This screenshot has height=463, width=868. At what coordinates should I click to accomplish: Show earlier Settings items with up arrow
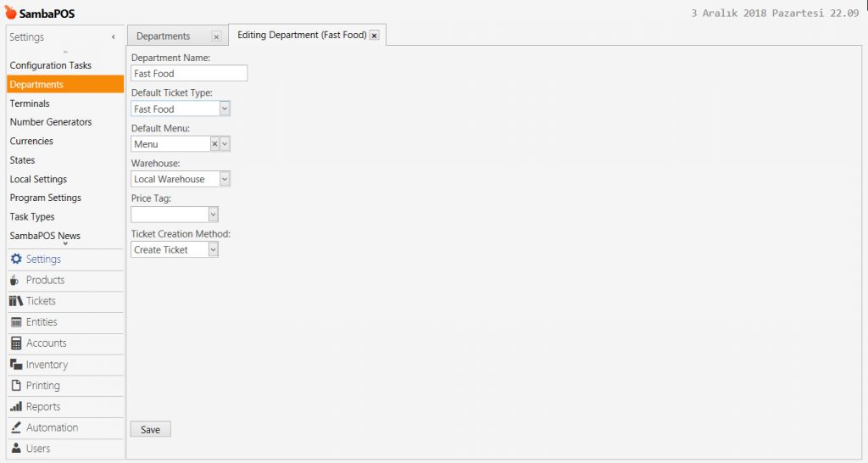point(65,52)
